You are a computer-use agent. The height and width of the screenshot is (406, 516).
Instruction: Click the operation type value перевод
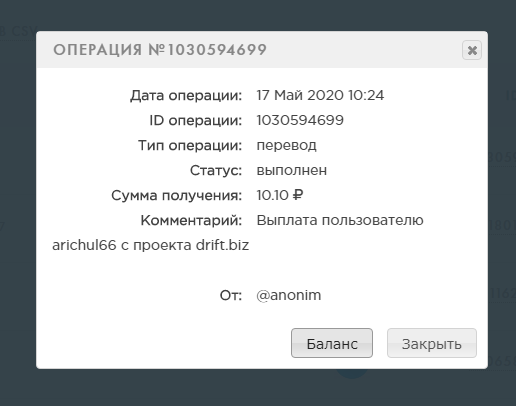(x=286, y=146)
